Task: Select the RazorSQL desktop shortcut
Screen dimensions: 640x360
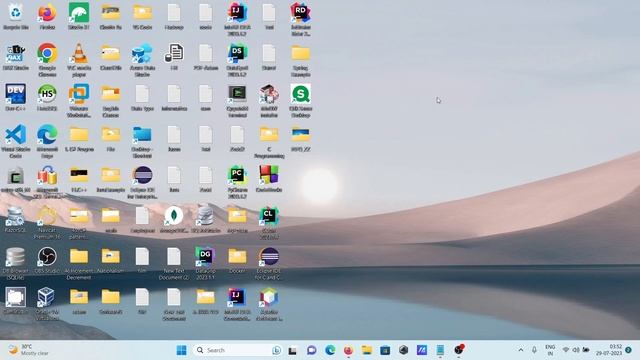Action: pos(16,220)
